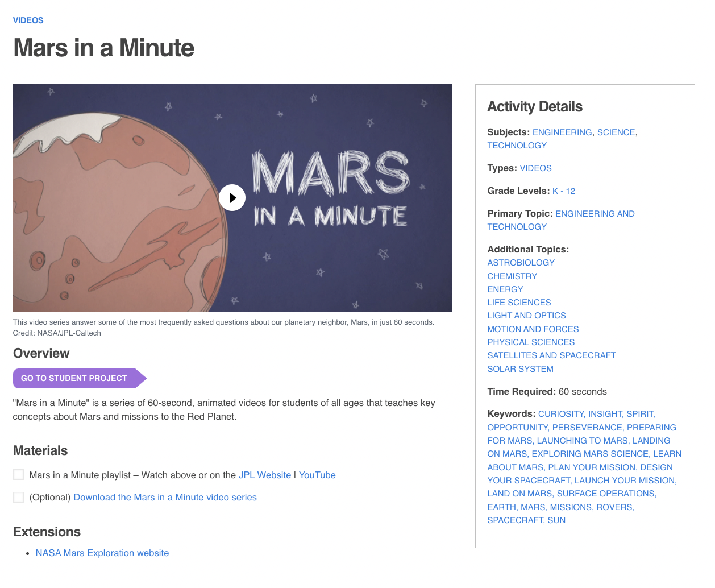Open the SCIENCE subject link
The height and width of the screenshot is (588, 715).
tap(616, 132)
